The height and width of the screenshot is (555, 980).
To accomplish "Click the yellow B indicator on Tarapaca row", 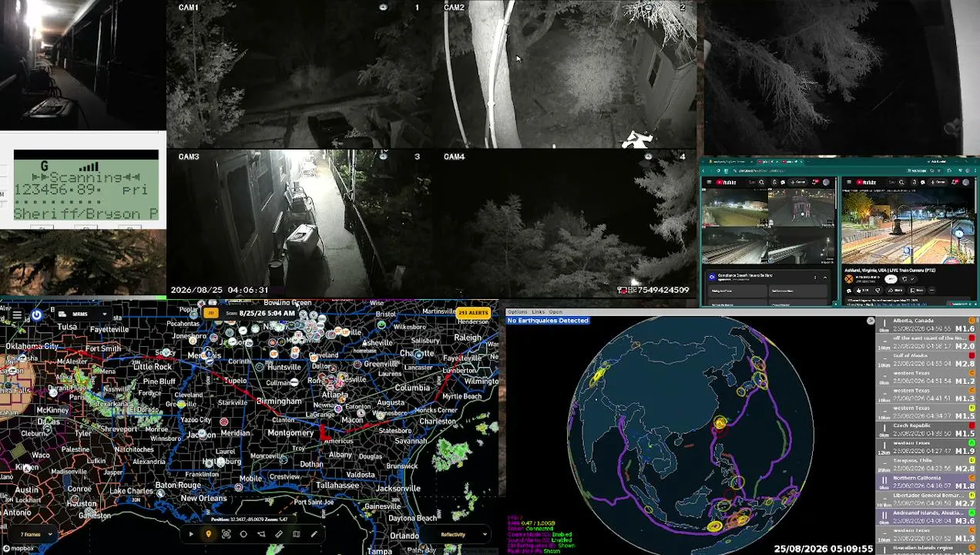I will (972, 460).
